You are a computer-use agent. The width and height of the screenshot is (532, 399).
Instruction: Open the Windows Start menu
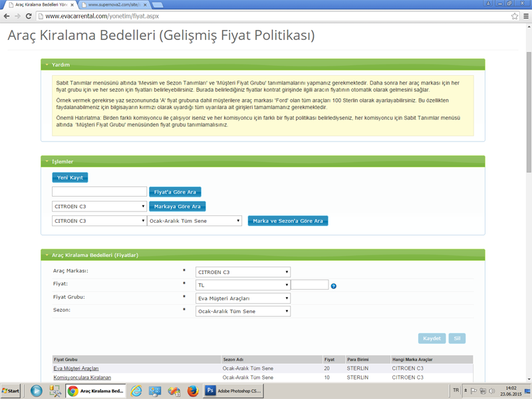[11, 391]
